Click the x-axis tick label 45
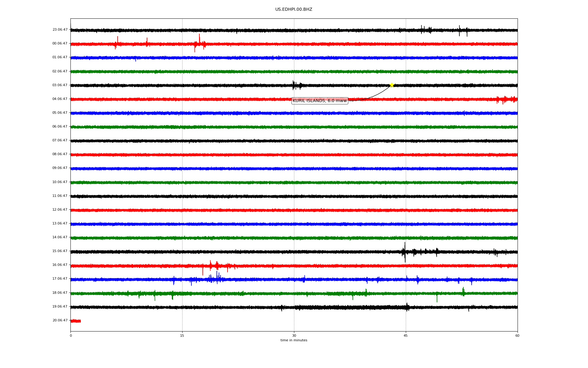The width and height of the screenshot is (588, 368). pyautogui.click(x=406, y=336)
